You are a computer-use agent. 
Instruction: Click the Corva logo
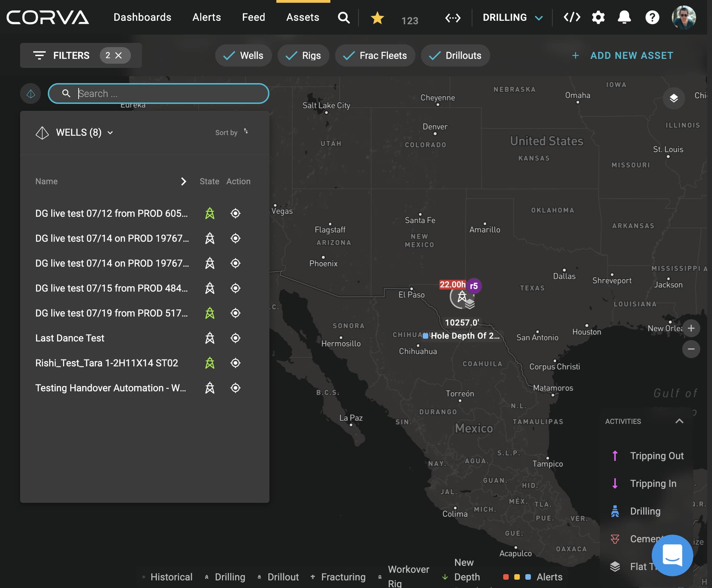pyautogui.click(x=47, y=17)
